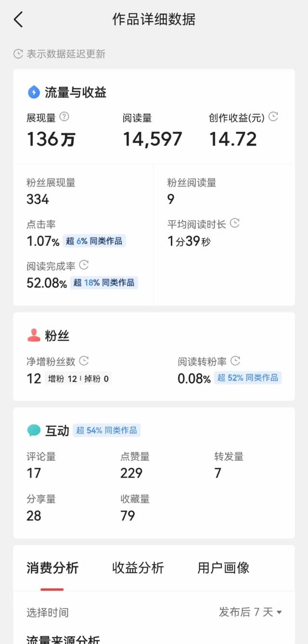Image resolution: width=308 pixels, height=644 pixels.
Task: Select the 消费分析 tab
Action: [x=52, y=568]
